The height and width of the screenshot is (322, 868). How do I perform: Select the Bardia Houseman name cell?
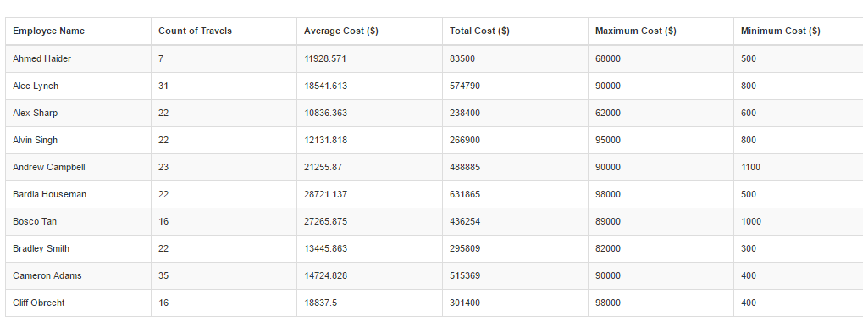(x=79, y=195)
